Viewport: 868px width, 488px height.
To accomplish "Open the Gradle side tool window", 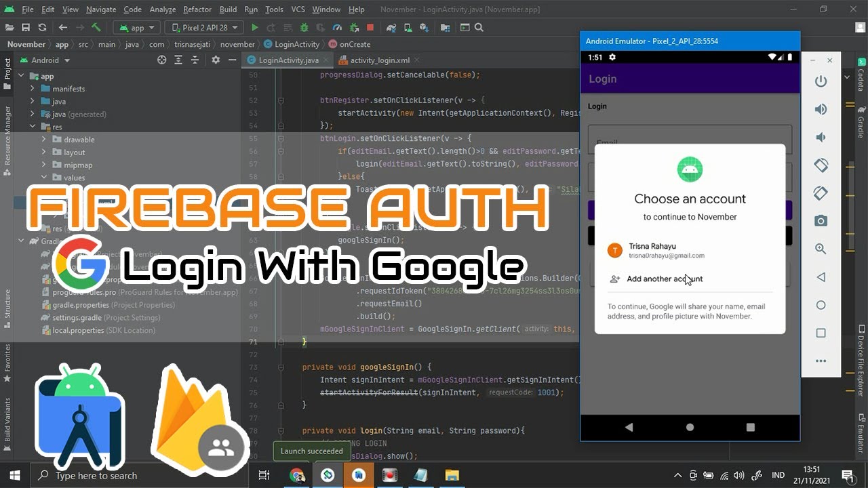I will pos(861,122).
